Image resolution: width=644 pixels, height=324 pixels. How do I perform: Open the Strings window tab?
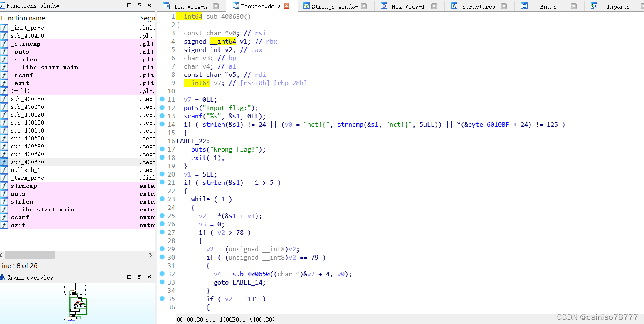point(335,6)
